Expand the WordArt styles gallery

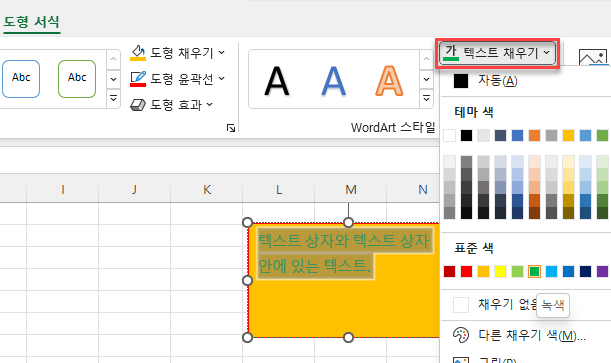click(x=426, y=98)
